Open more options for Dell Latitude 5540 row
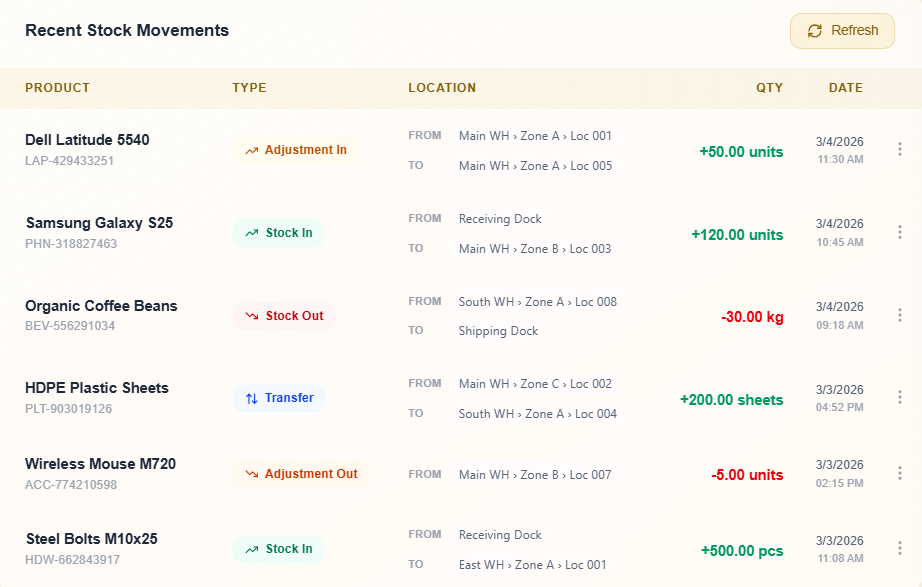 [900, 149]
